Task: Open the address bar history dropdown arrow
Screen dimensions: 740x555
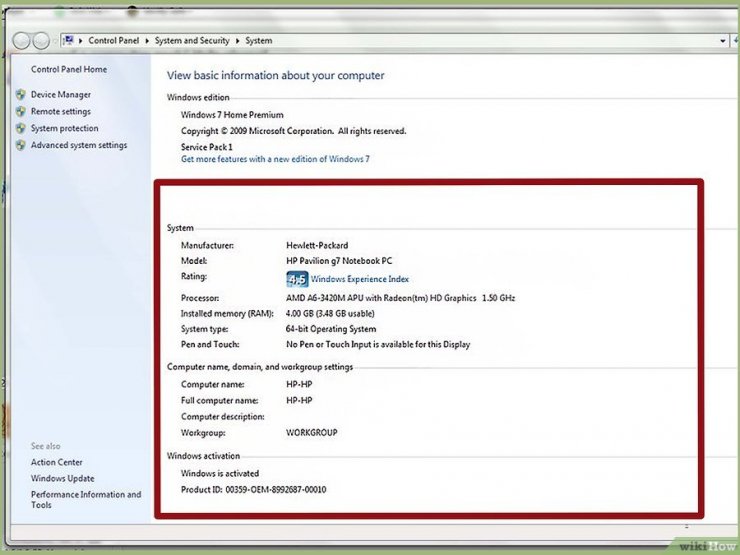Action: 723,41
